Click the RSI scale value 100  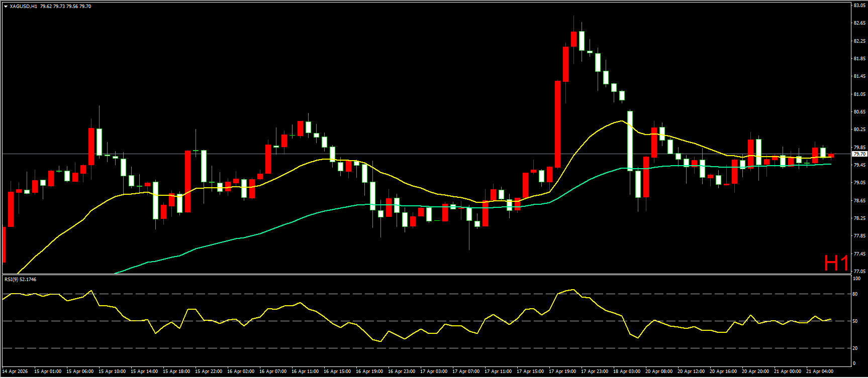(856, 279)
